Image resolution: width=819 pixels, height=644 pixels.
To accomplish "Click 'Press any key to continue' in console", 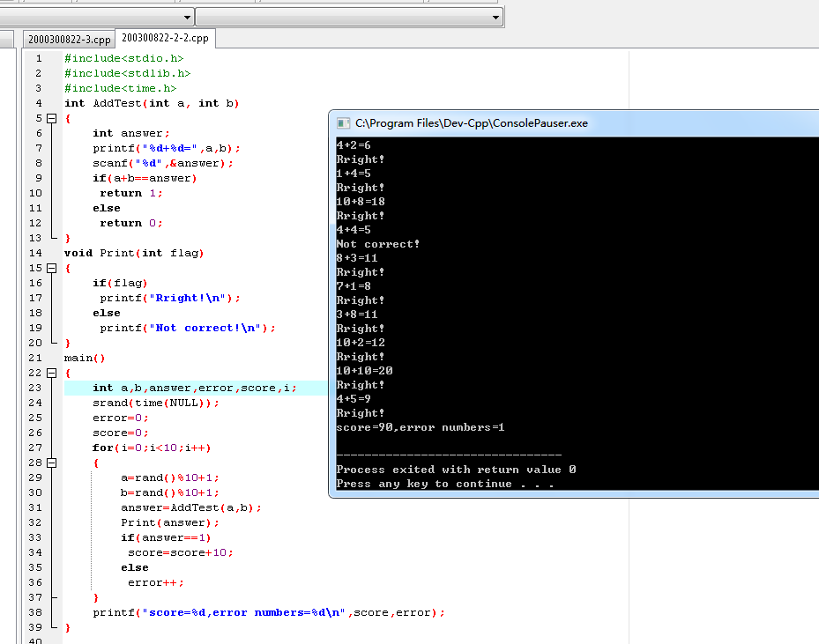I will click(x=424, y=484).
